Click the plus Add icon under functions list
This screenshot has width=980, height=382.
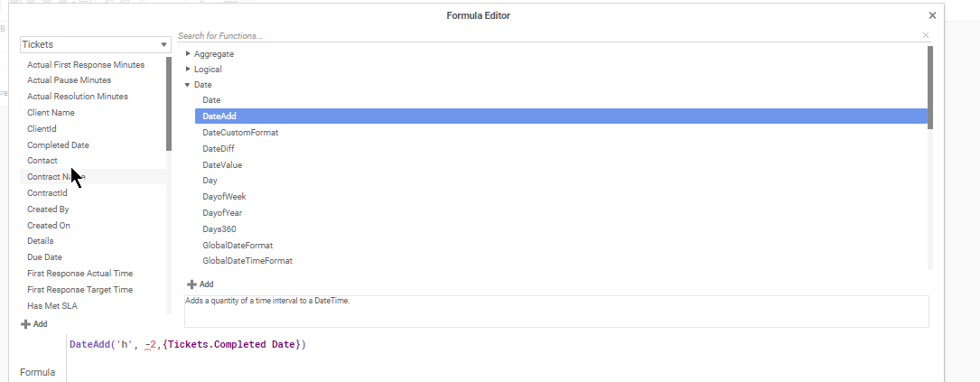point(191,284)
